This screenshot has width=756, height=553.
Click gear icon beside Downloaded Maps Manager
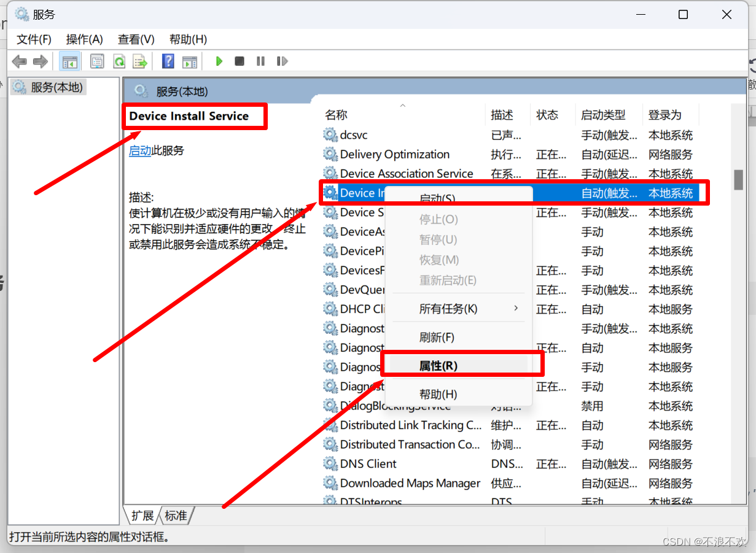(330, 483)
